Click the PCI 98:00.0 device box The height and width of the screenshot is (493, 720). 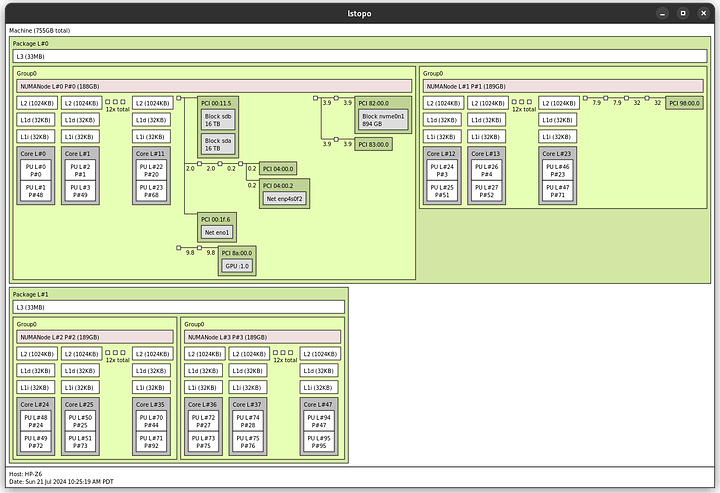(x=684, y=103)
